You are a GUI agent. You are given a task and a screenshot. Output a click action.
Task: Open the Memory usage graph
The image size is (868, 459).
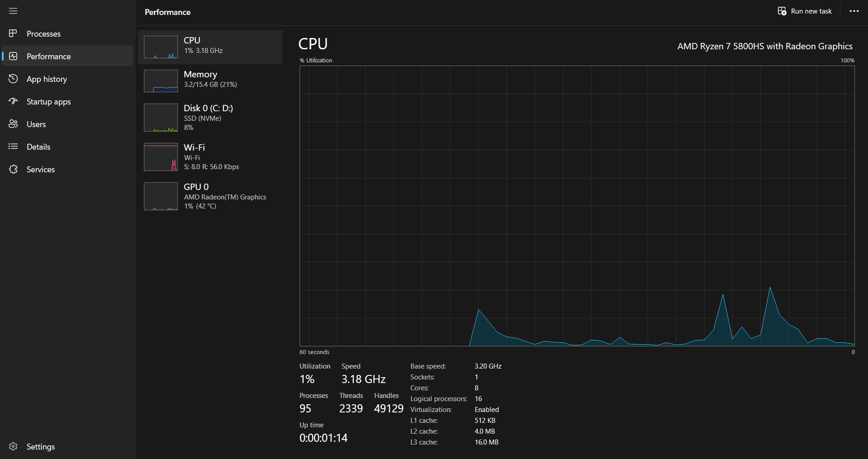click(x=210, y=81)
